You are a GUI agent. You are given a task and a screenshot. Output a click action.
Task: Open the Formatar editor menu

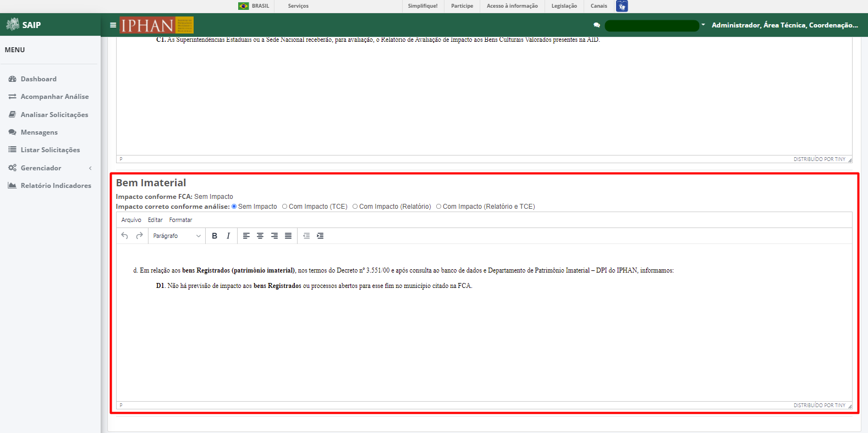click(180, 220)
